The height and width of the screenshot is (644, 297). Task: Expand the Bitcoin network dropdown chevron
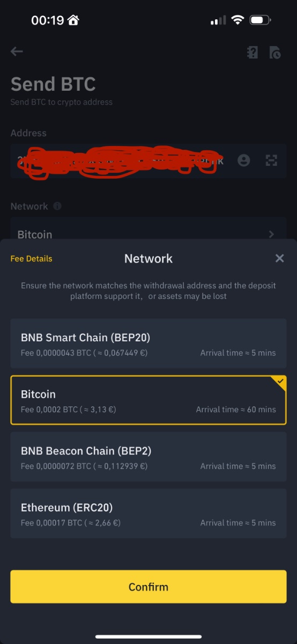click(x=271, y=234)
